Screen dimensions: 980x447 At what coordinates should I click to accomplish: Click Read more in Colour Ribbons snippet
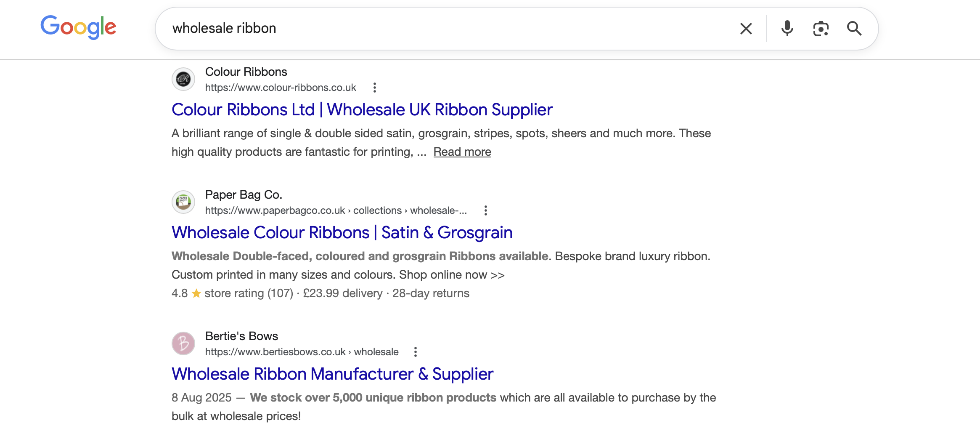[x=462, y=152]
